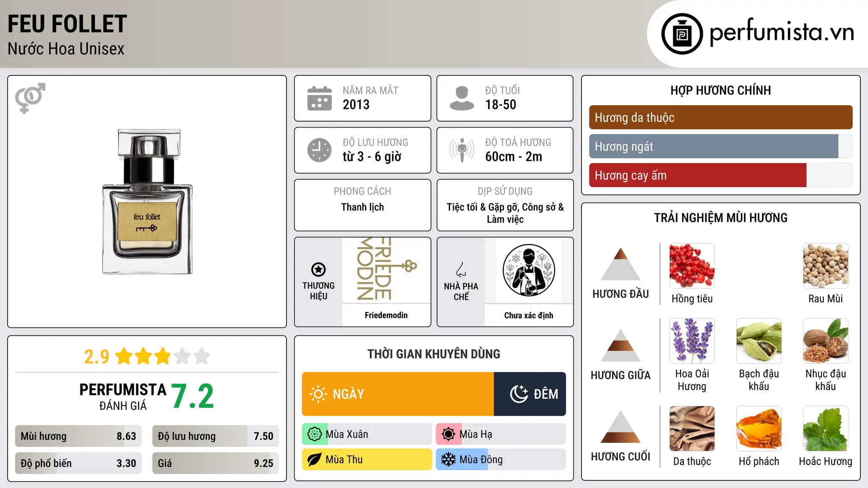Click the green 7.2 Perfumista score

[x=193, y=396]
